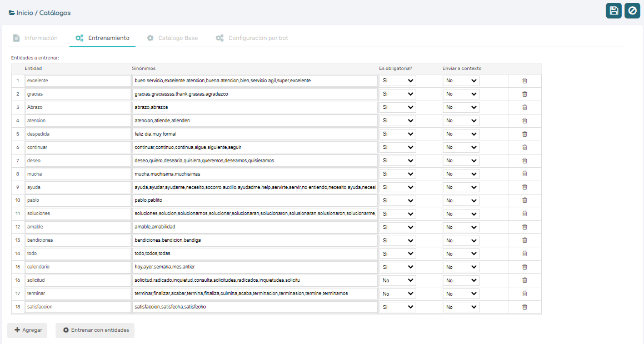This screenshot has height=344, width=644.
Task: Click the Agregar button
Action: click(28, 330)
